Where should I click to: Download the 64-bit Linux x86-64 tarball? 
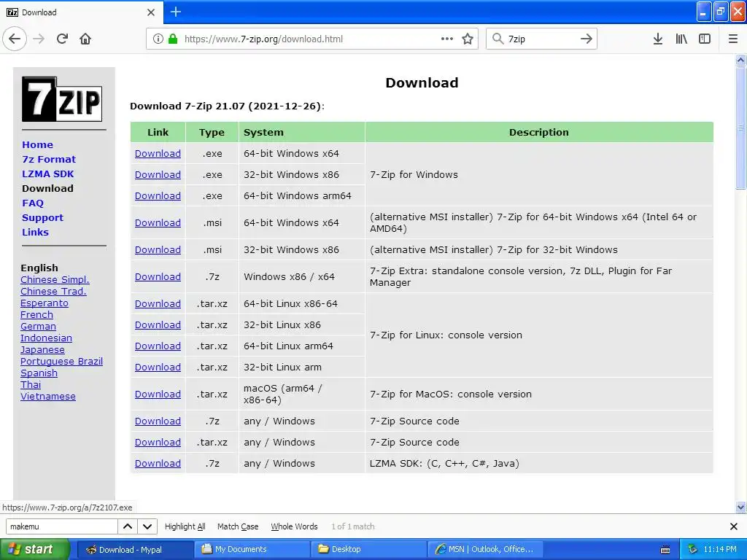click(158, 304)
